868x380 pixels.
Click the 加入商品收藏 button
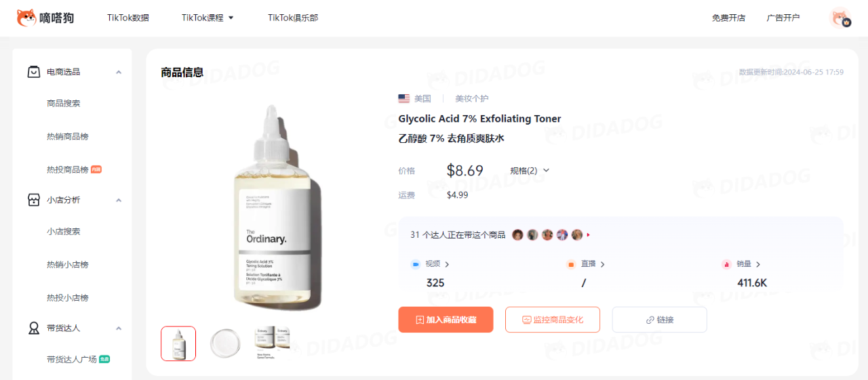click(x=446, y=320)
